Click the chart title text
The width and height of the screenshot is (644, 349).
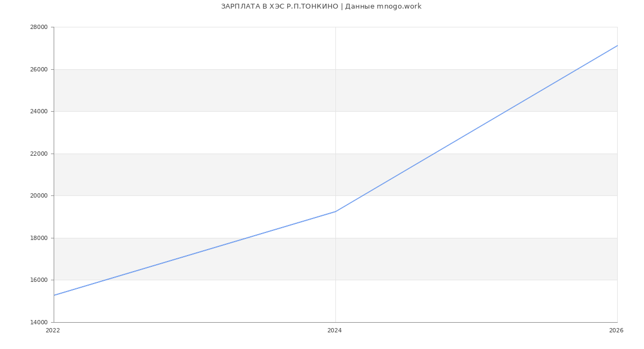pos(321,6)
